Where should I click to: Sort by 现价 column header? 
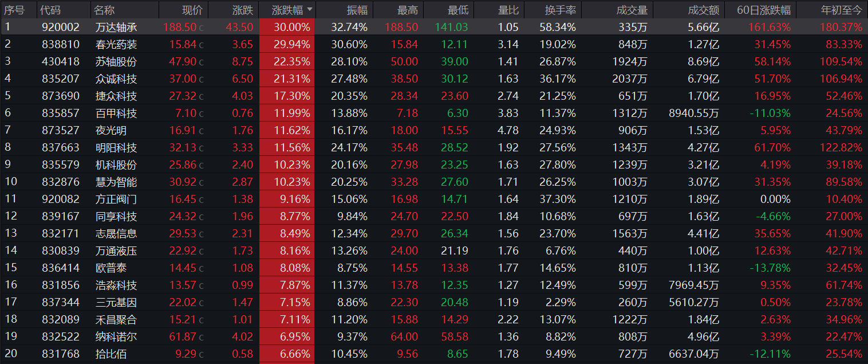pos(192,10)
